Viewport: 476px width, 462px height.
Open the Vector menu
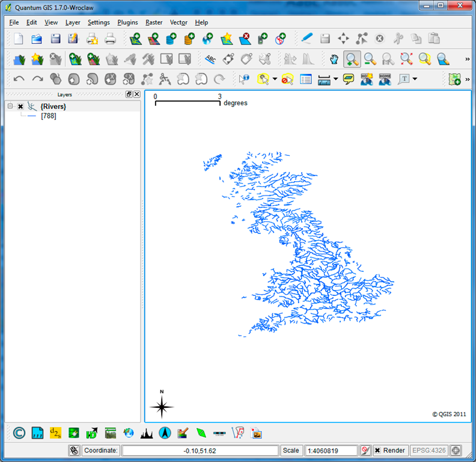pyautogui.click(x=178, y=22)
